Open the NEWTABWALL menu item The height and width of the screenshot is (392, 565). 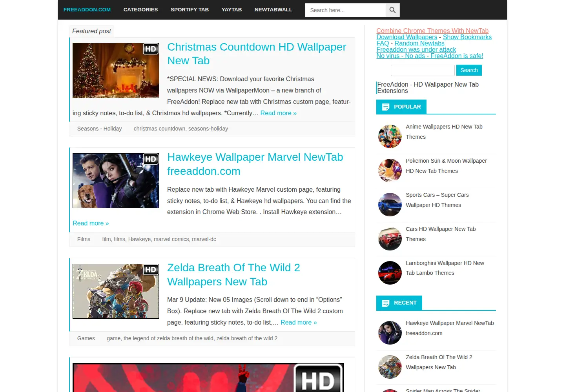(273, 10)
